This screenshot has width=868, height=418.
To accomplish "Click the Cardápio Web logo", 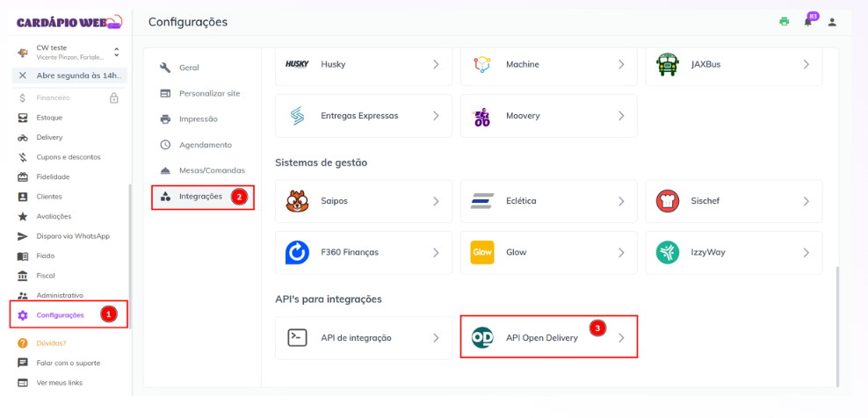I will pyautogui.click(x=69, y=23).
